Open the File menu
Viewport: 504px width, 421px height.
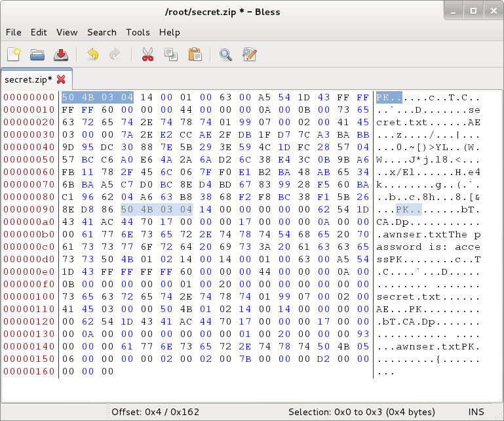14,33
